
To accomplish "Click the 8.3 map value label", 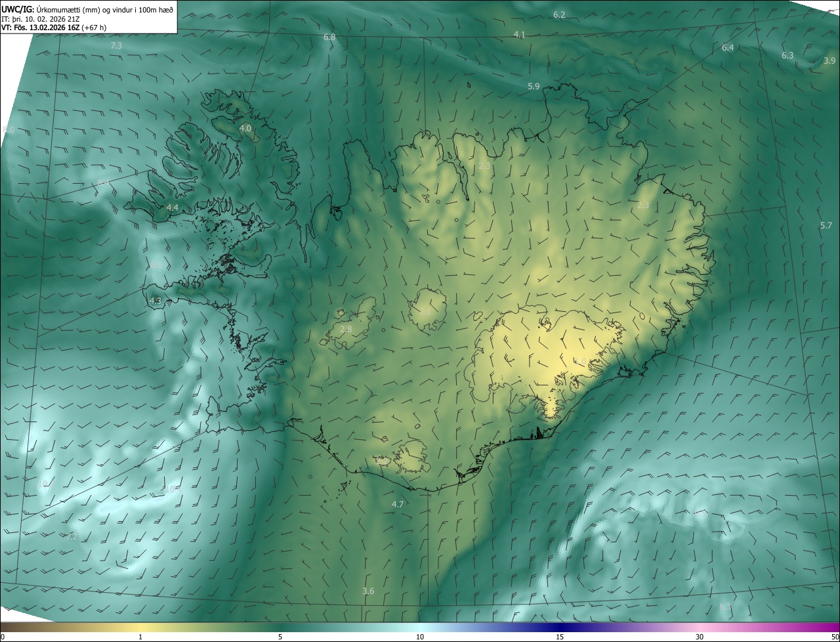I will click(725, 607).
